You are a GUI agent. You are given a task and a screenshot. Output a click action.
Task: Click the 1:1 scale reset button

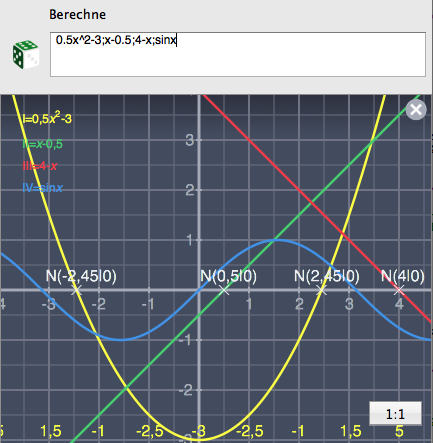(x=395, y=414)
